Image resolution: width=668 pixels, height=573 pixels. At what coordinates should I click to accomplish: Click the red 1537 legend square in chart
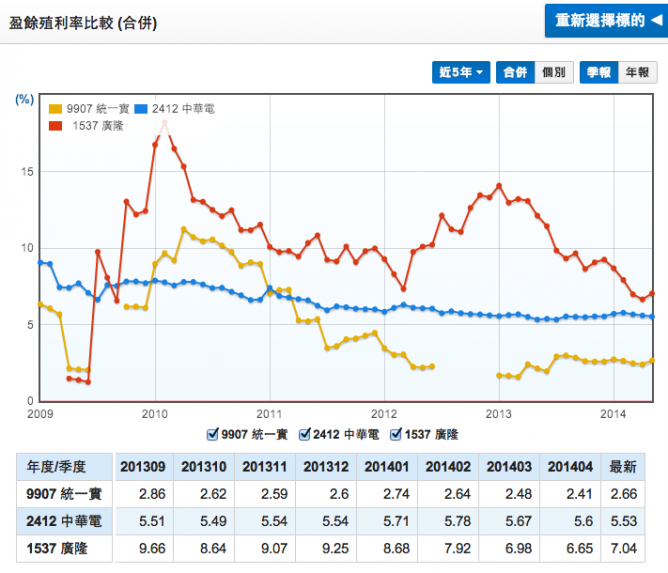click(56, 125)
